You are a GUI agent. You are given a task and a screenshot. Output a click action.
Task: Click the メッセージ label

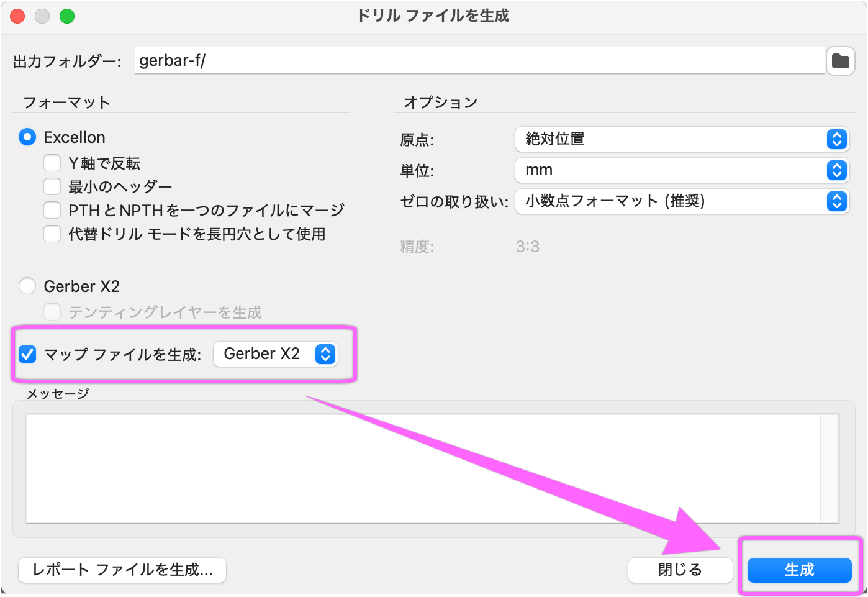58,394
